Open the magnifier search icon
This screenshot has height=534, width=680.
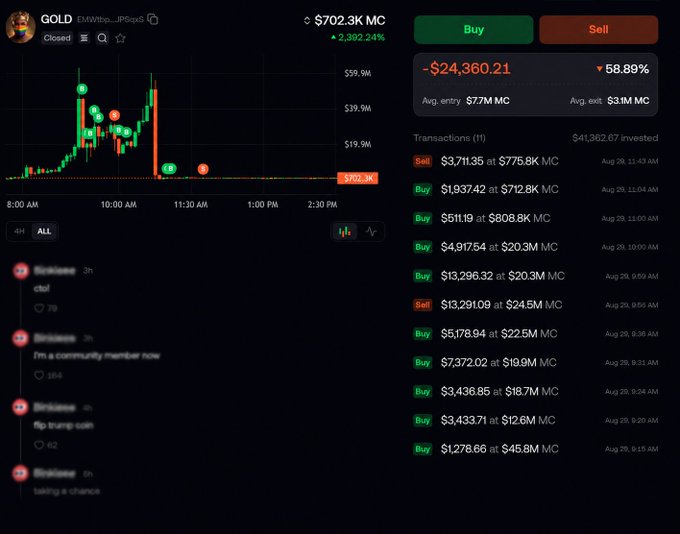tap(102, 38)
